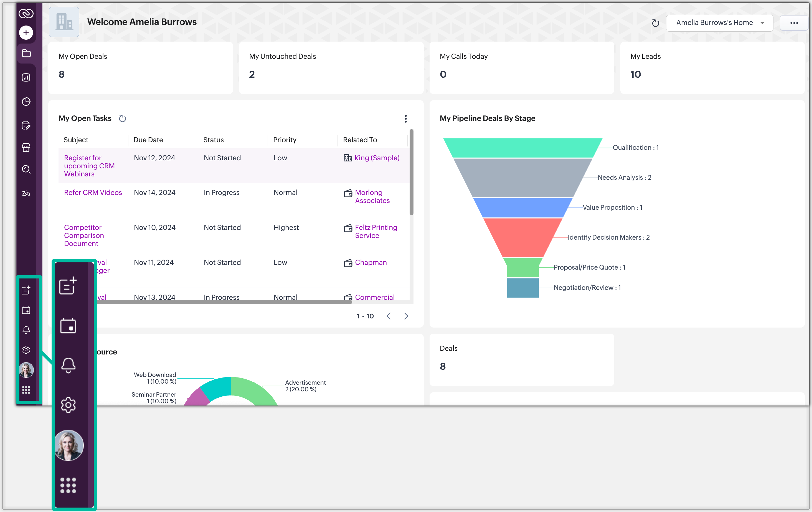This screenshot has height=512, width=812.
Task: Open the Competitor Comparison Document task
Action: pos(84,235)
